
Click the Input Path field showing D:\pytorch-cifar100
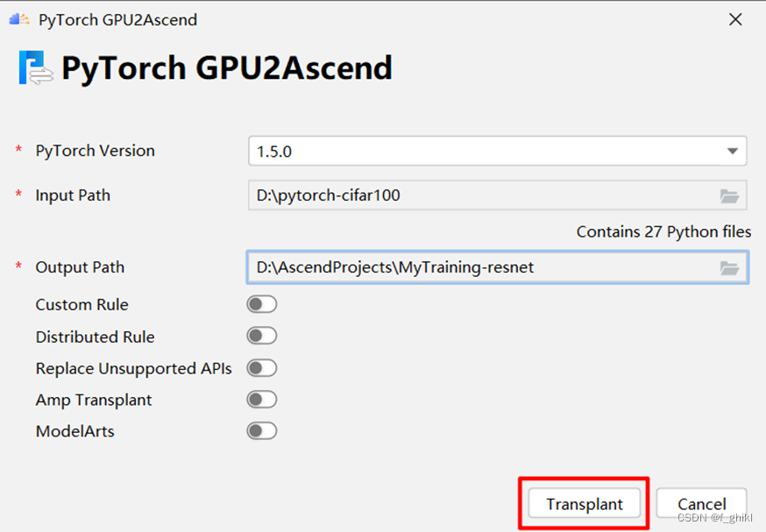click(x=482, y=195)
